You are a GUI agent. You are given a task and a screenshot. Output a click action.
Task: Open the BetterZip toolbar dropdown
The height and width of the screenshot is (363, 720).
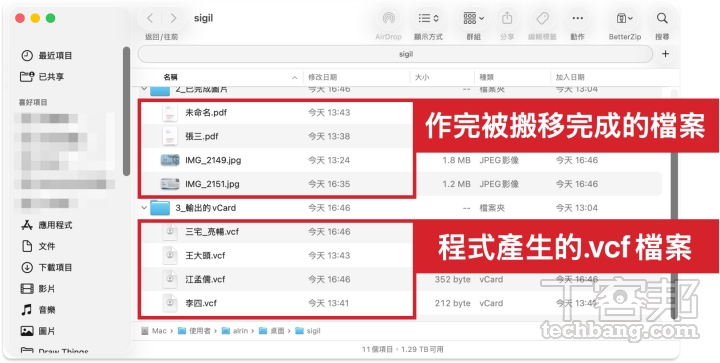pos(624,19)
